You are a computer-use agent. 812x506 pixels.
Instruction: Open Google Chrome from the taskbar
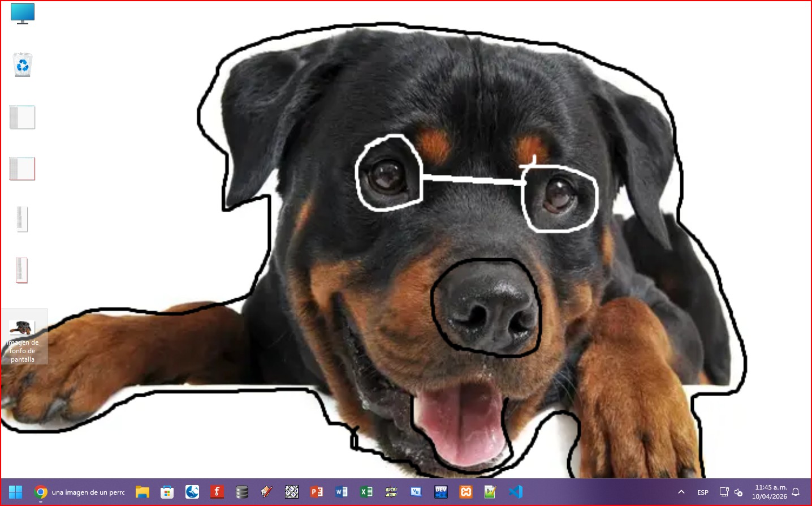[41, 492]
